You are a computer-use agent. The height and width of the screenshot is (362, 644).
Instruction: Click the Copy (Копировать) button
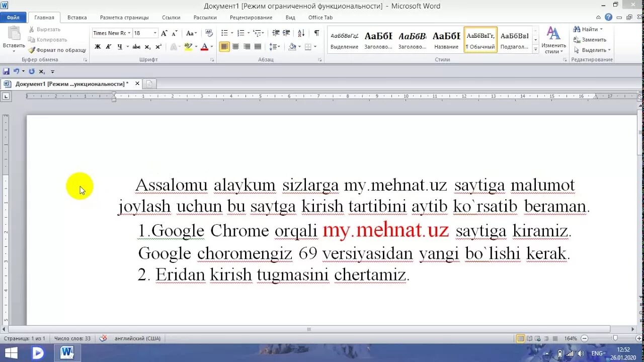(48, 40)
